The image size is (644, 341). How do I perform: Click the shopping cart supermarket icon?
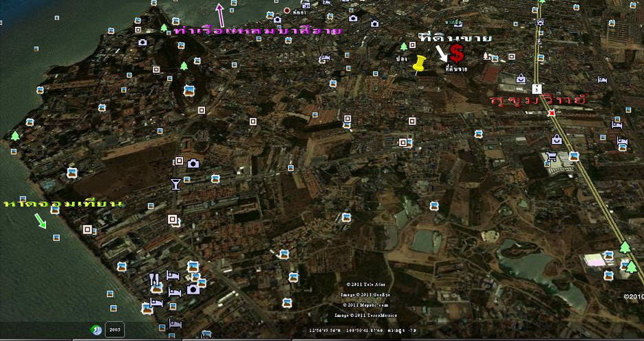point(551,157)
